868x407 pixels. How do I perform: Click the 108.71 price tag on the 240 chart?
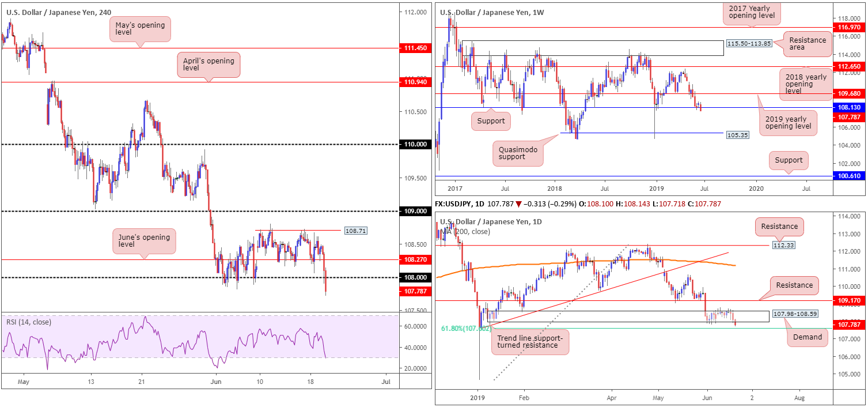click(356, 231)
